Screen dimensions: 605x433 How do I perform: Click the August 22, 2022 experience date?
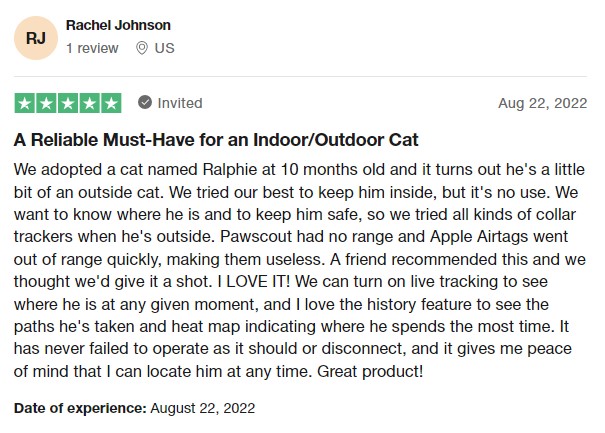point(203,408)
